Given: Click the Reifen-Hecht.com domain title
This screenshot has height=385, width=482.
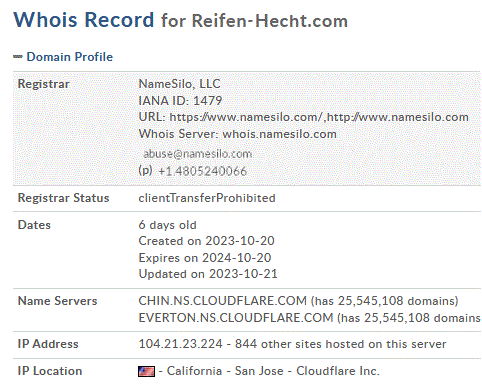Looking at the screenshot, I should [270, 21].
